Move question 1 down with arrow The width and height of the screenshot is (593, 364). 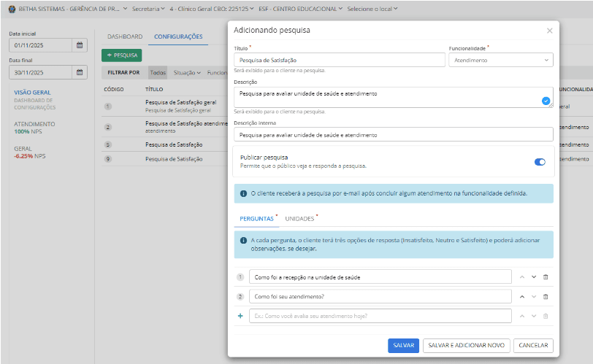coord(534,277)
